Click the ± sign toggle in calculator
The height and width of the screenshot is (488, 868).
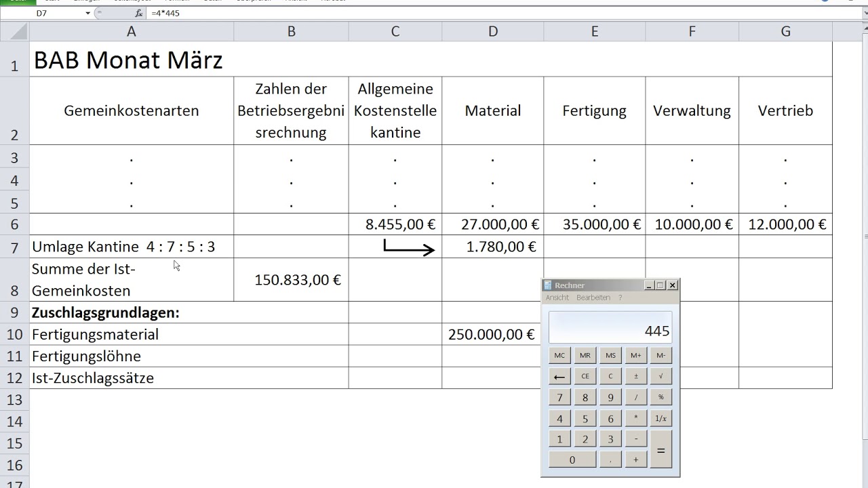click(x=635, y=376)
